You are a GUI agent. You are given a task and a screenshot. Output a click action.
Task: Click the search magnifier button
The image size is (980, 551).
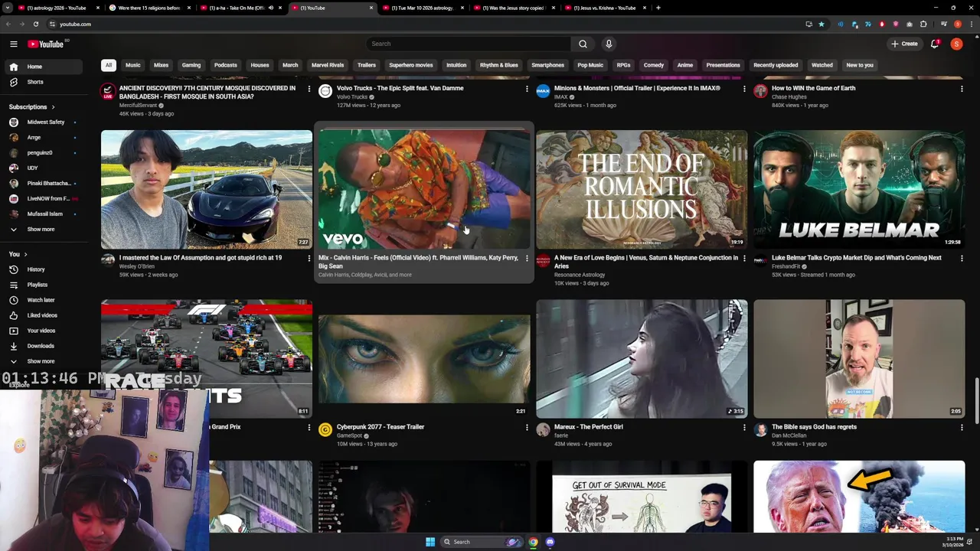pyautogui.click(x=583, y=44)
